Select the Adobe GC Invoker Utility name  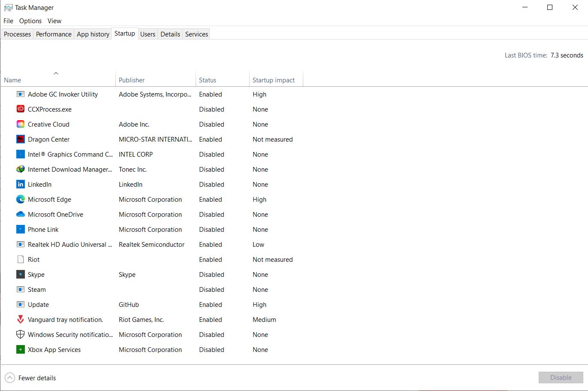[63, 94]
